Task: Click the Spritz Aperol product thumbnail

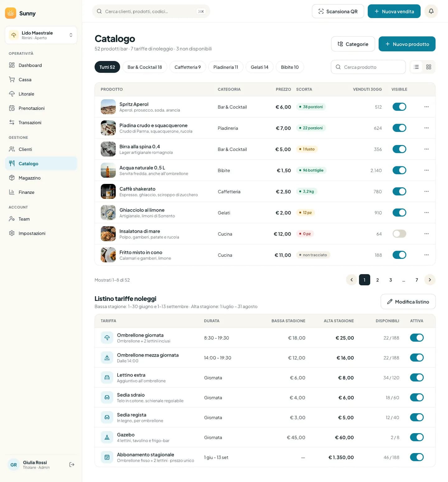Action: click(108, 107)
